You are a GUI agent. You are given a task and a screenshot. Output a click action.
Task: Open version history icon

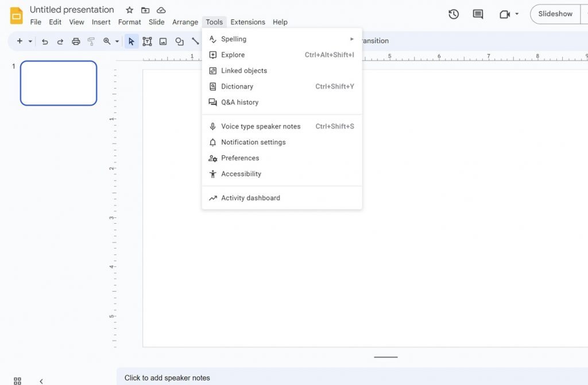tap(453, 14)
